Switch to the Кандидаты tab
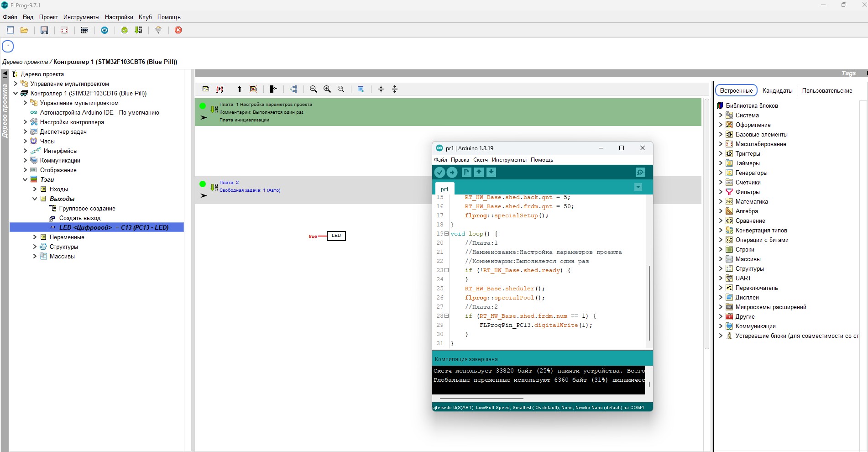Image resolution: width=868 pixels, height=452 pixels. click(777, 90)
